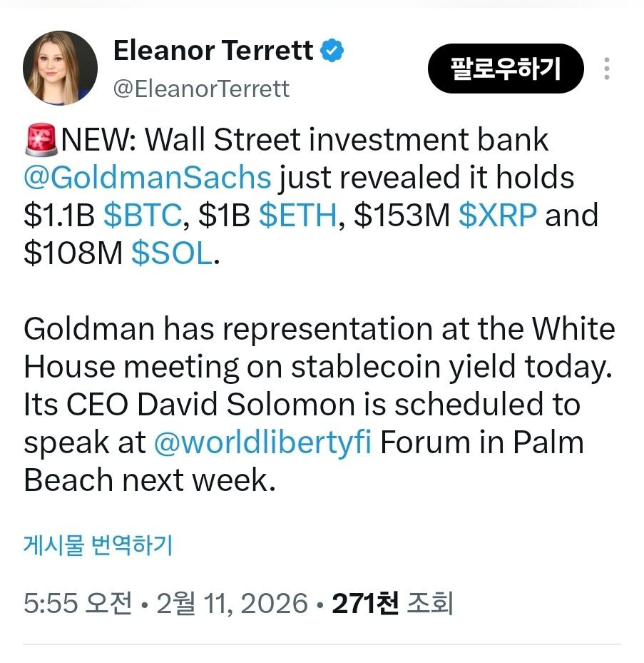Open the @EleanorTerrett handle
Viewport: 644px width, 663px height.
(x=201, y=88)
